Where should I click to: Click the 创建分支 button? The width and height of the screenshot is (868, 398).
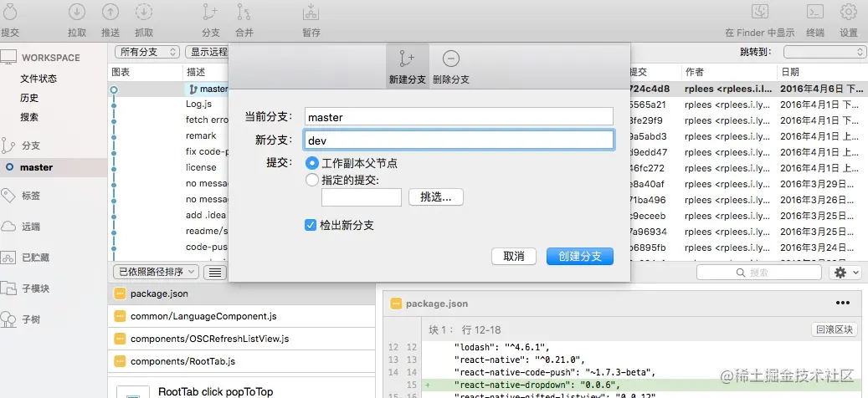579,257
